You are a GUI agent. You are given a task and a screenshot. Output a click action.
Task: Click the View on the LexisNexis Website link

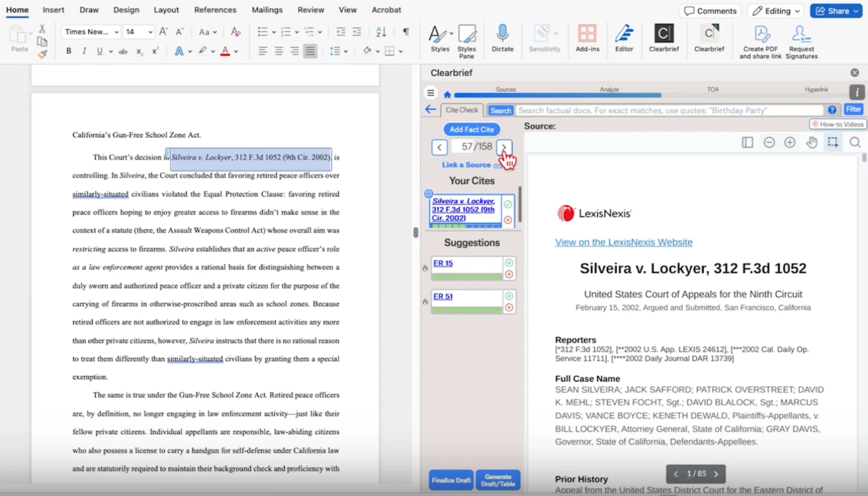(x=623, y=242)
